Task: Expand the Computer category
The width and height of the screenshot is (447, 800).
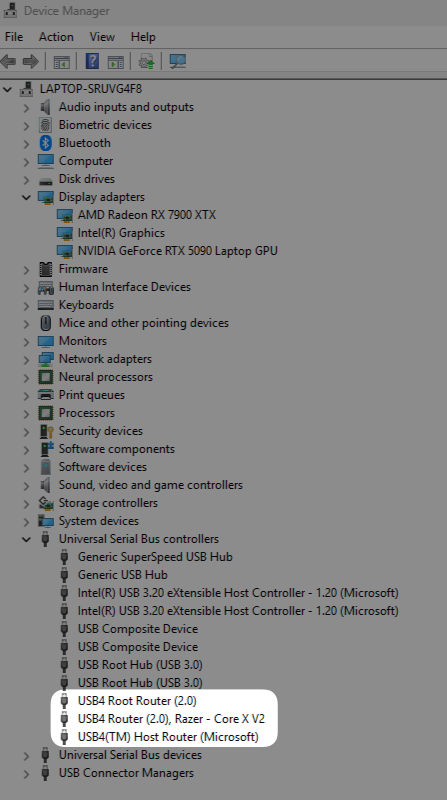Action: coord(26,161)
